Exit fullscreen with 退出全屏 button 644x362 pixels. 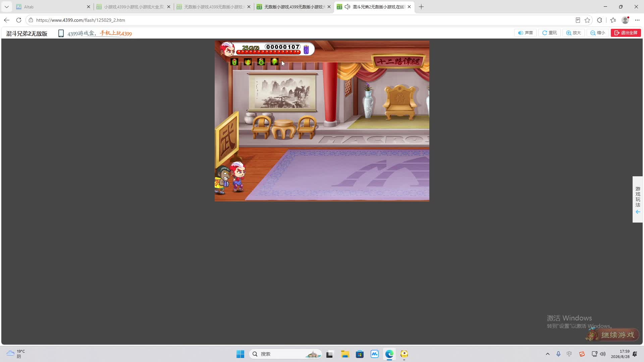626,33
